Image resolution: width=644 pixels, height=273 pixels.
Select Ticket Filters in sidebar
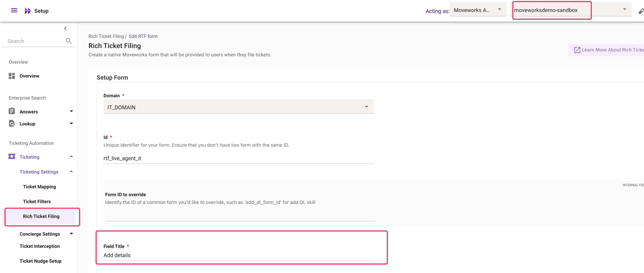click(x=37, y=201)
